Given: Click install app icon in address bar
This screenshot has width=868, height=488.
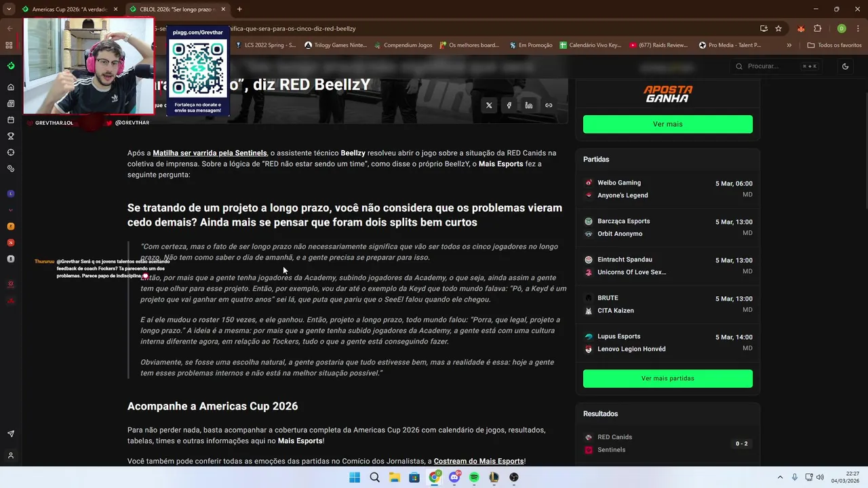Looking at the screenshot, I should (764, 28).
